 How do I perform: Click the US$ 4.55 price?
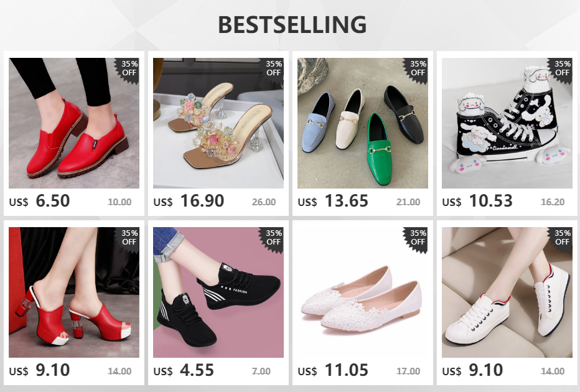point(184,371)
